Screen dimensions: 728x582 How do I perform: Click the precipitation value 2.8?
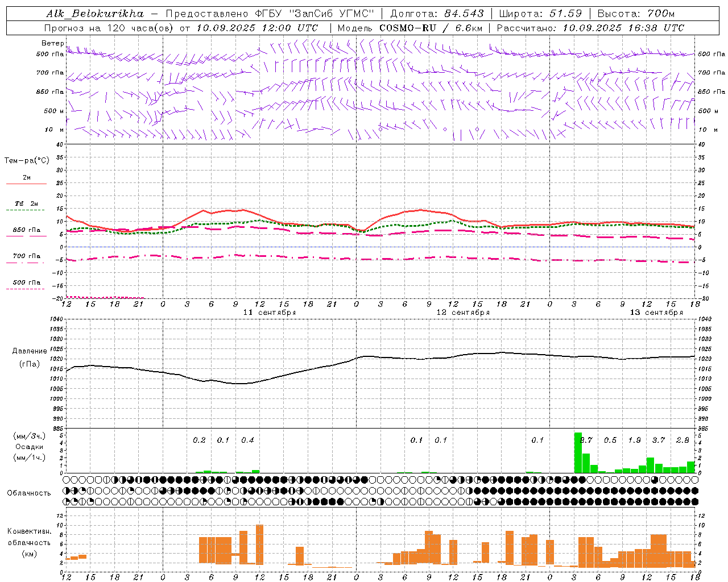coord(682,440)
